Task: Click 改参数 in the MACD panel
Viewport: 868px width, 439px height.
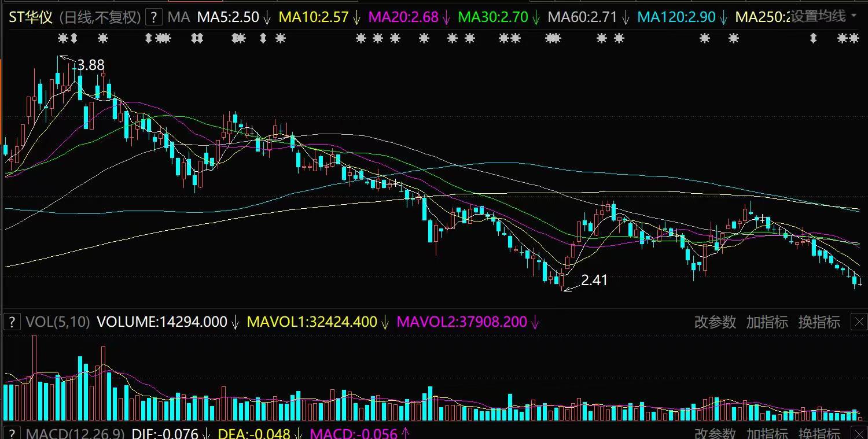Action: pyautogui.click(x=715, y=433)
